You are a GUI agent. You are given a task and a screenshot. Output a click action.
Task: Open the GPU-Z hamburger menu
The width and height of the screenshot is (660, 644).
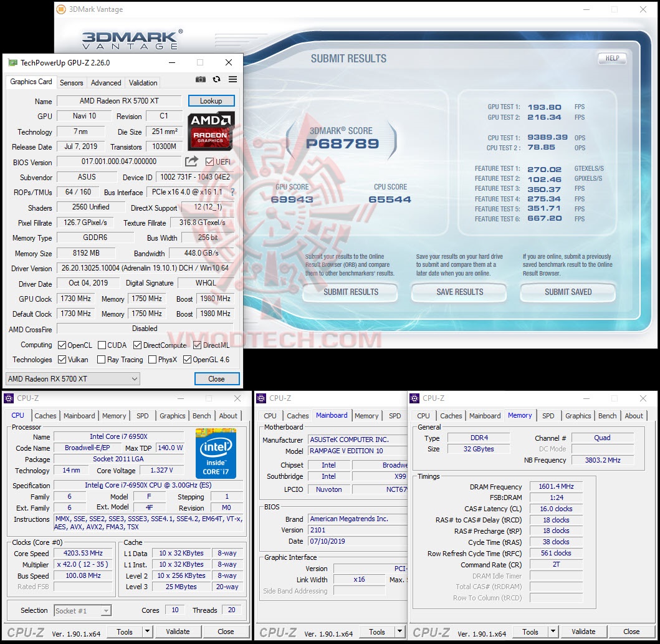pyautogui.click(x=232, y=79)
